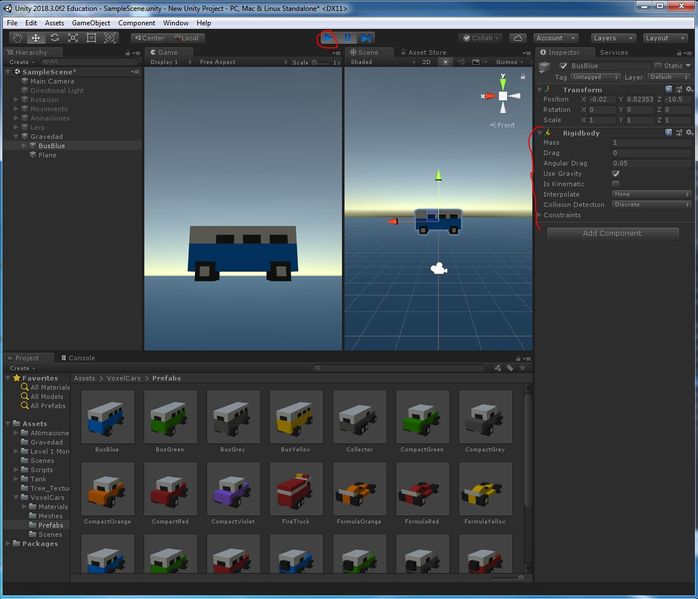698x599 pixels.
Task: Select the FireTruck prefab thumbnail
Action: click(x=296, y=489)
